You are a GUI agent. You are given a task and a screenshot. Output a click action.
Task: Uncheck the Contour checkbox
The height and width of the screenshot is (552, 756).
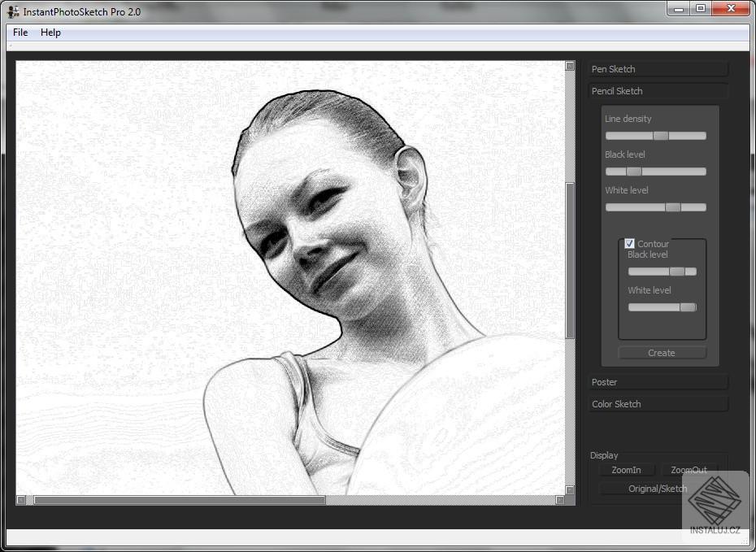[x=629, y=243]
